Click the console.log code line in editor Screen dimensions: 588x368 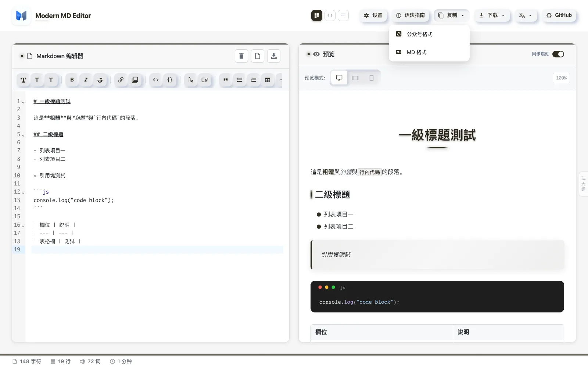pyautogui.click(x=73, y=200)
